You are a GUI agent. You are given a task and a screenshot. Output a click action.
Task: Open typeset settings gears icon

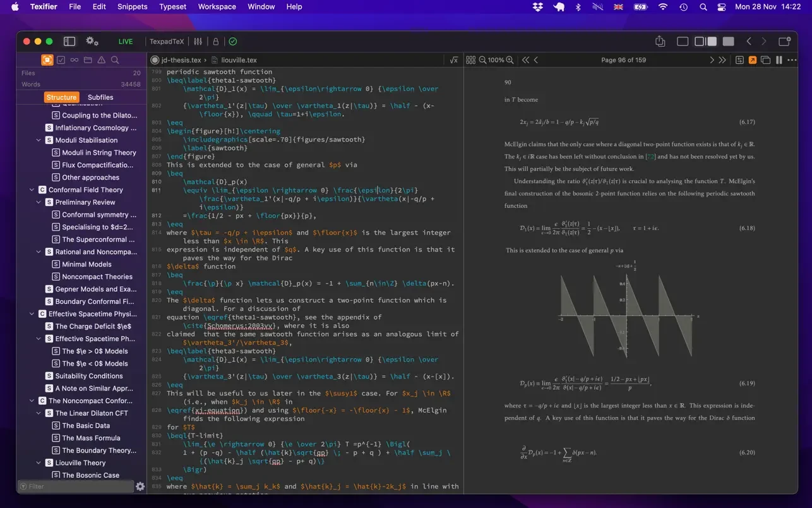92,42
